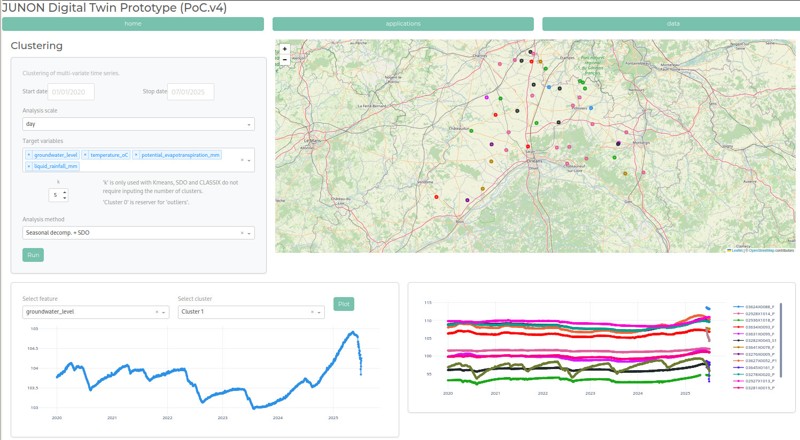
Task: Zoom out on the map
Action: [x=285, y=60]
